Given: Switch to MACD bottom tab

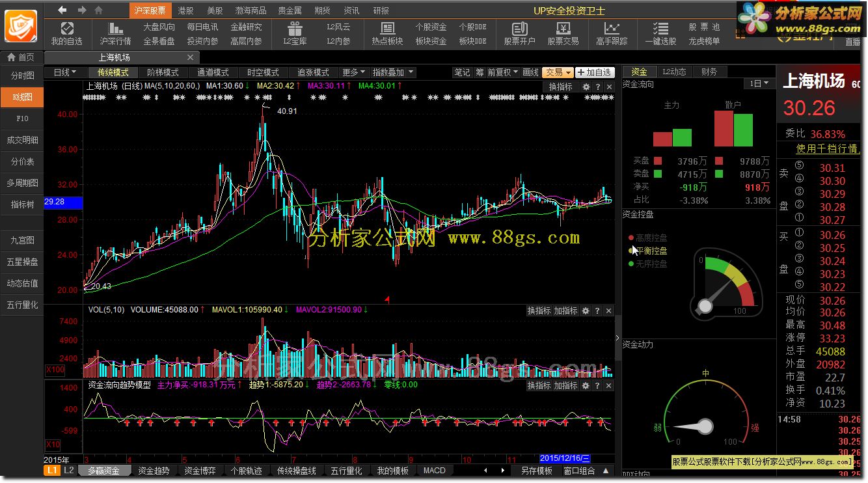Looking at the screenshot, I should click(435, 471).
